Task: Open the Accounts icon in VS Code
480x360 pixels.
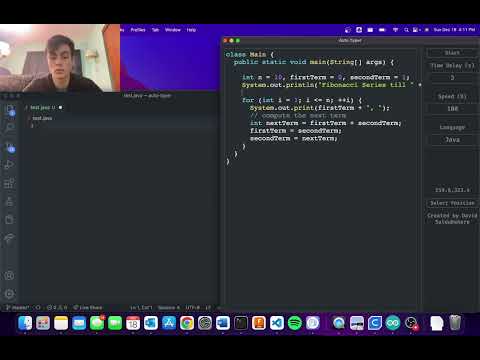Action: tap(10, 275)
